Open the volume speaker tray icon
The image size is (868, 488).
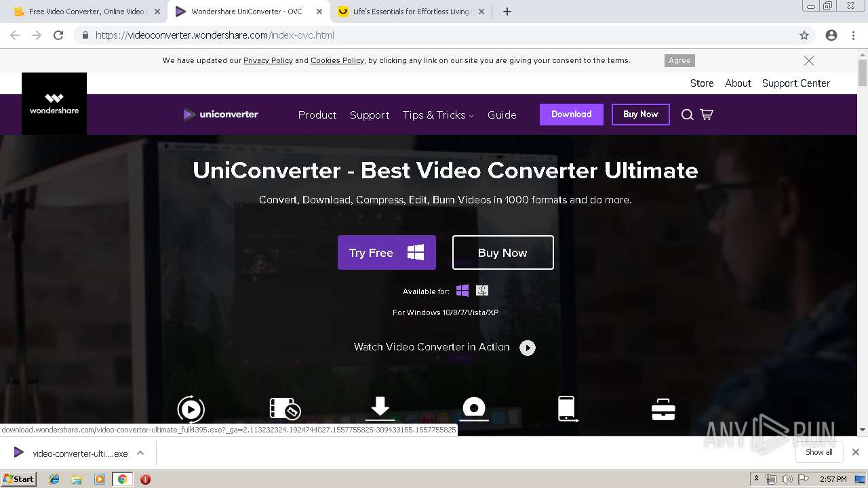(x=787, y=479)
